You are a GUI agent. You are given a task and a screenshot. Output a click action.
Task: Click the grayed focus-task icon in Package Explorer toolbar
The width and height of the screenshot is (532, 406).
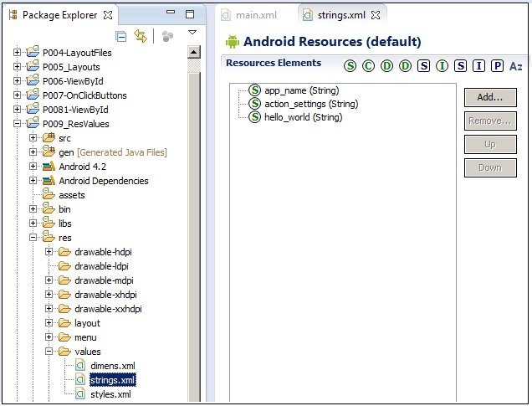[167, 36]
